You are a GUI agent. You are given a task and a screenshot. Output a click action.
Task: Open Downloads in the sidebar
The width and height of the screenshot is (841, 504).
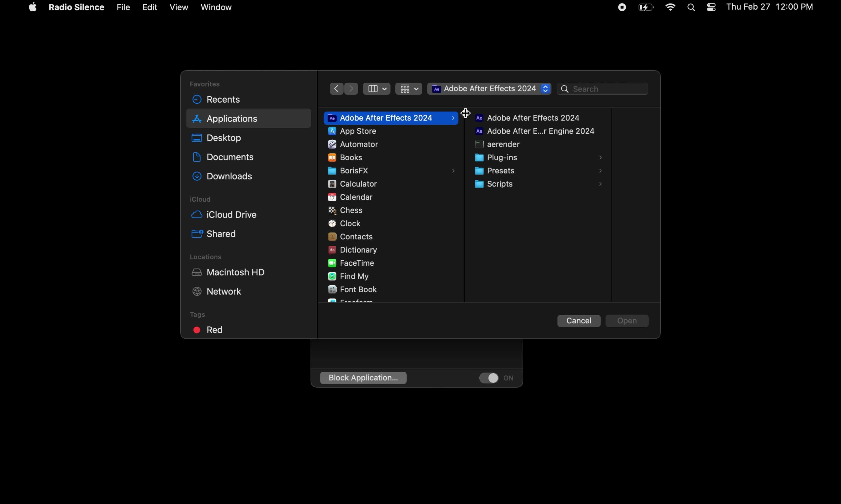coord(229,176)
